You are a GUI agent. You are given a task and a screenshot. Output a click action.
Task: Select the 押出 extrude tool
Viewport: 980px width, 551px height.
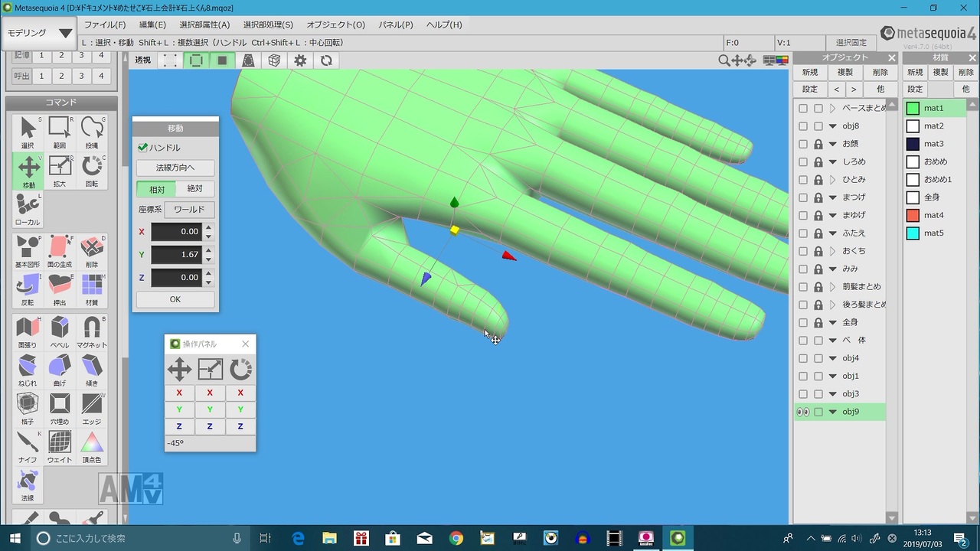click(x=60, y=290)
